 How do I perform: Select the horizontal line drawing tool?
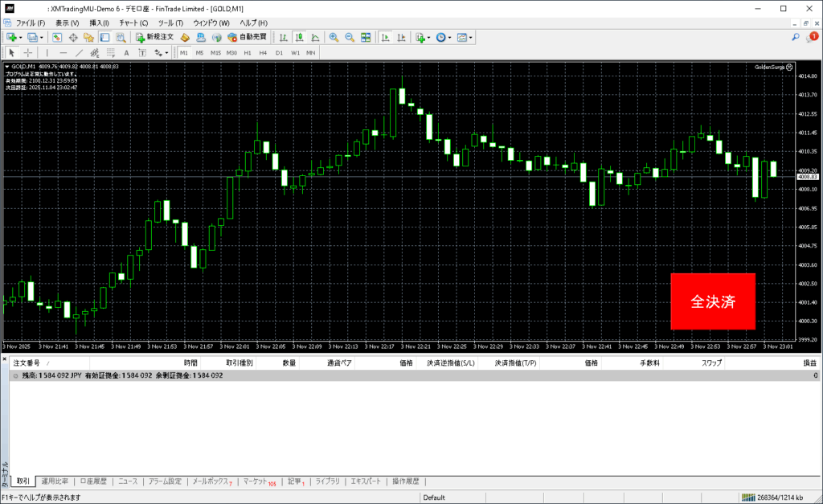tap(63, 52)
